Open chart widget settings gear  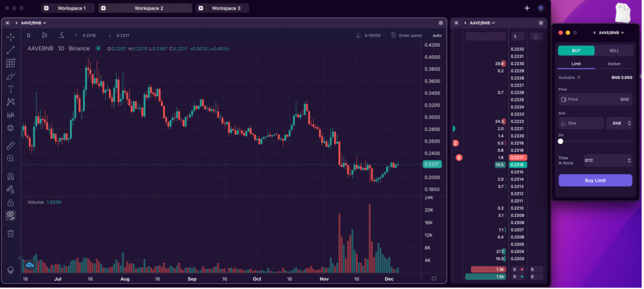[441, 23]
